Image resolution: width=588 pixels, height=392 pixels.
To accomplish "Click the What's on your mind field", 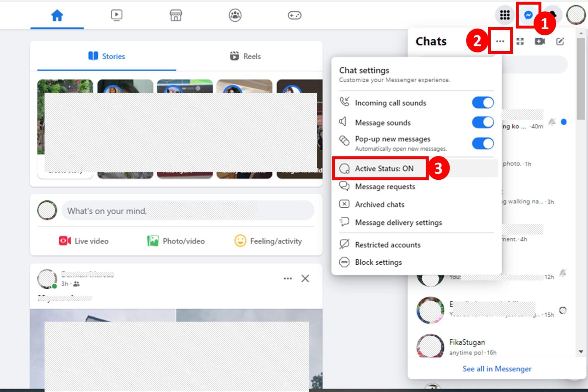I will [188, 211].
